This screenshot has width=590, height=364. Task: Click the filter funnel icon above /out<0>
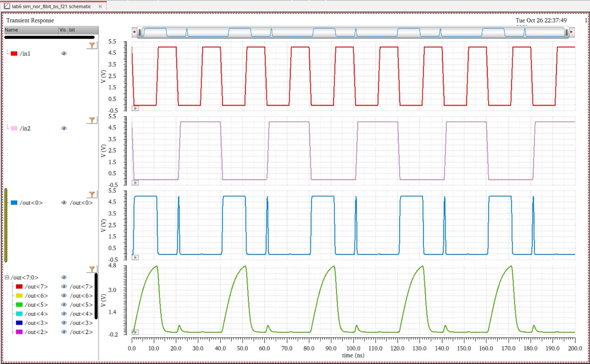point(92,195)
